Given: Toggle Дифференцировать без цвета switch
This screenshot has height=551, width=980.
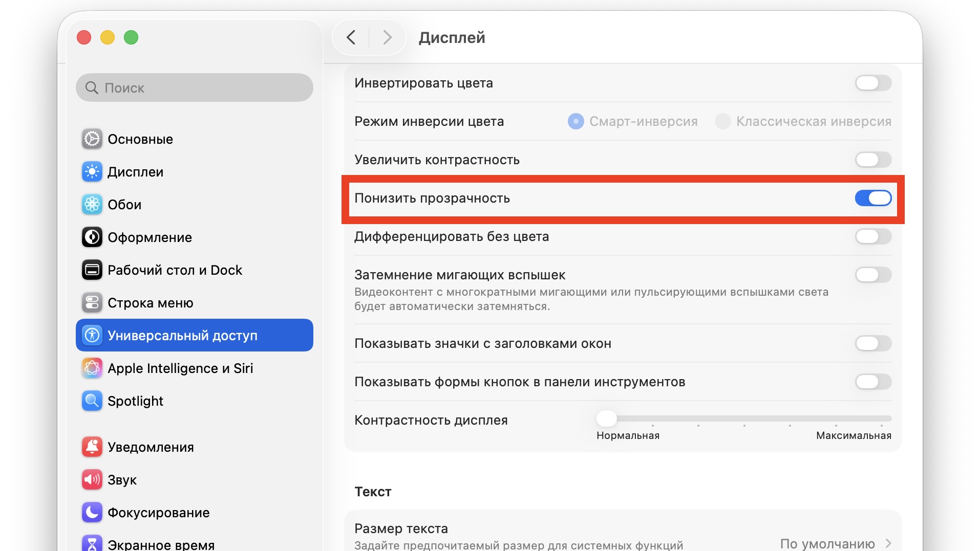Looking at the screenshot, I should click(874, 236).
